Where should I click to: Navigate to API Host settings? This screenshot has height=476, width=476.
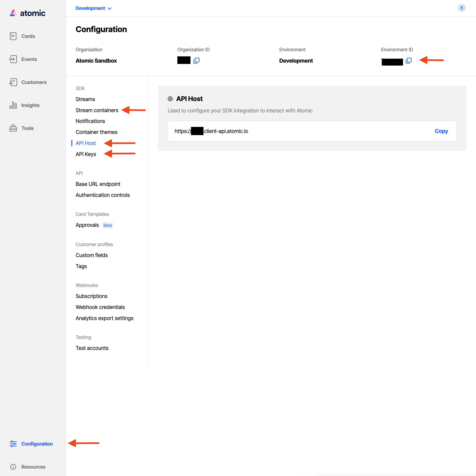pyautogui.click(x=85, y=143)
